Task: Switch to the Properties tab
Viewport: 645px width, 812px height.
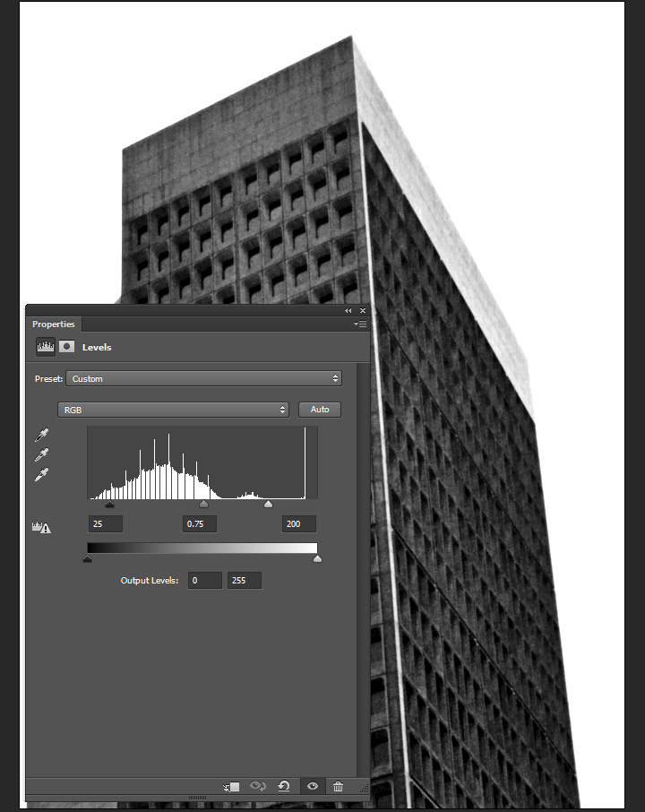Action: (x=54, y=324)
